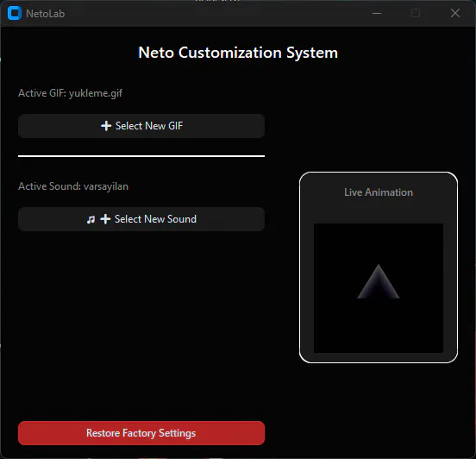
Task: Click the 'NetoLab' window title text
Action: (x=45, y=14)
